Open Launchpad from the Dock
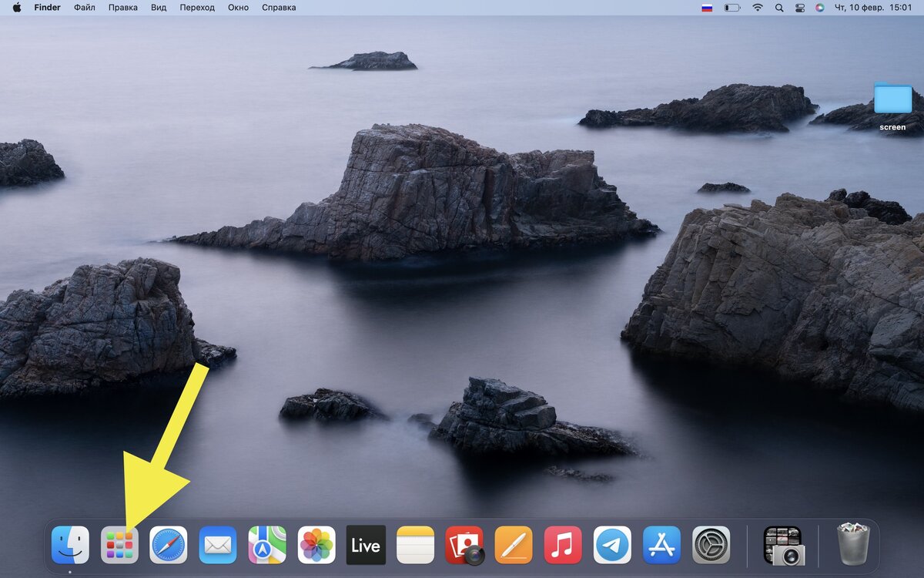The image size is (924, 578). tap(119, 545)
